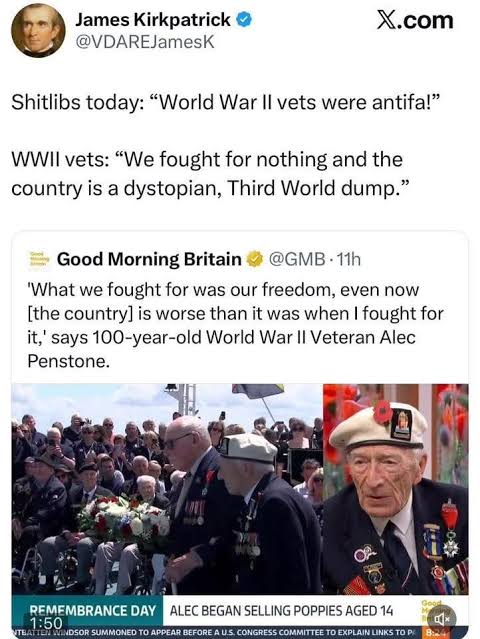Open Good Morning Britain's avatar icon
The width and height of the screenshot is (480, 639).
click(x=39, y=259)
